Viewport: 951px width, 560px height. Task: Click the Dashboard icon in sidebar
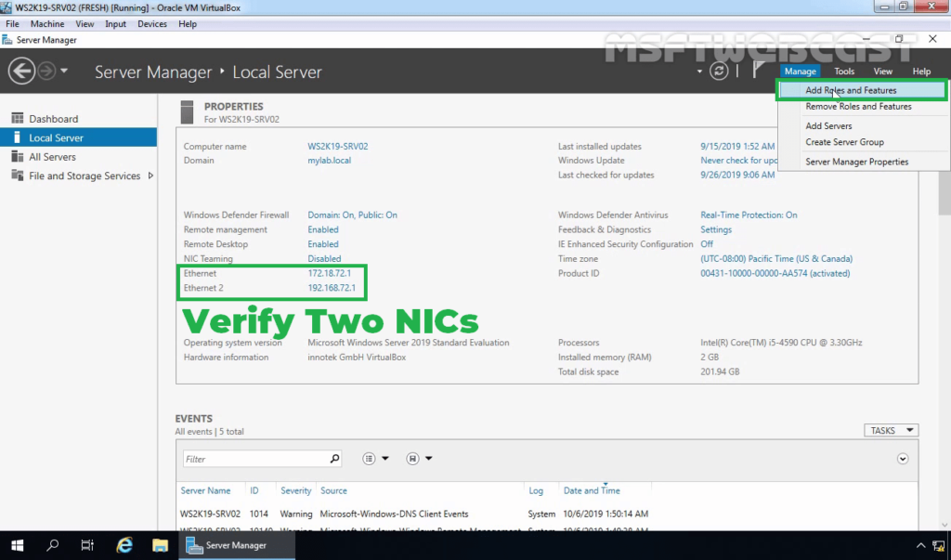17,119
